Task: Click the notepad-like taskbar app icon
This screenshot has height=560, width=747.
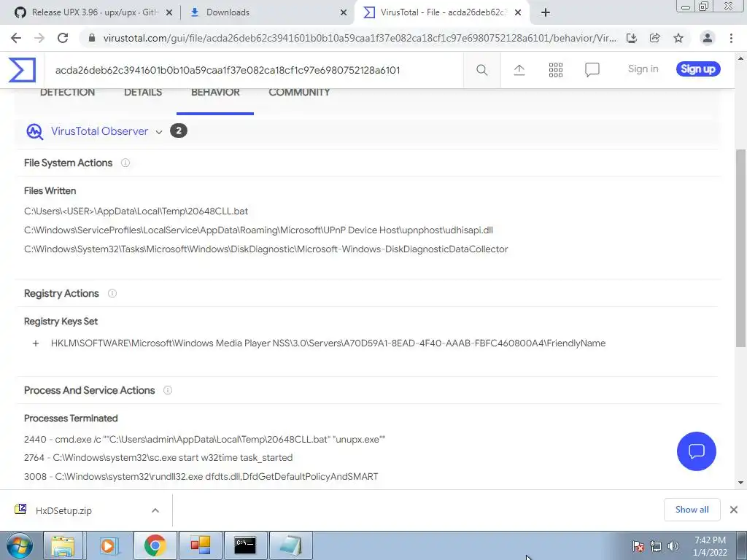Action: tap(290, 545)
